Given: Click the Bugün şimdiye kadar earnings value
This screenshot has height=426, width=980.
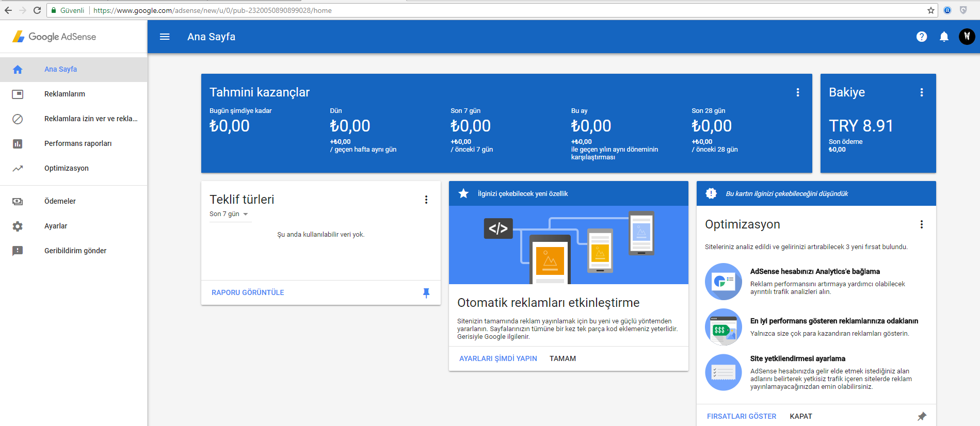Looking at the screenshot, I should (x=230, y=126).
